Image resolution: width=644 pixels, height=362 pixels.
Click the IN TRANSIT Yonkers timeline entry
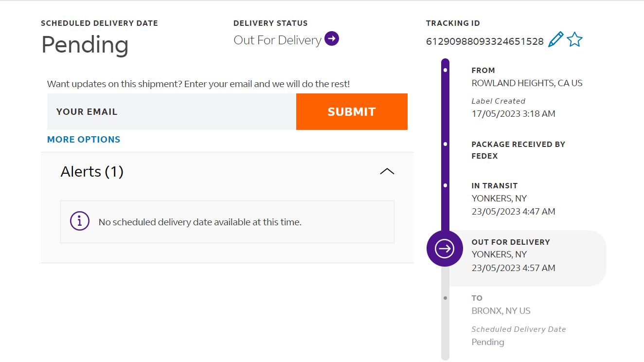(513, 199)
